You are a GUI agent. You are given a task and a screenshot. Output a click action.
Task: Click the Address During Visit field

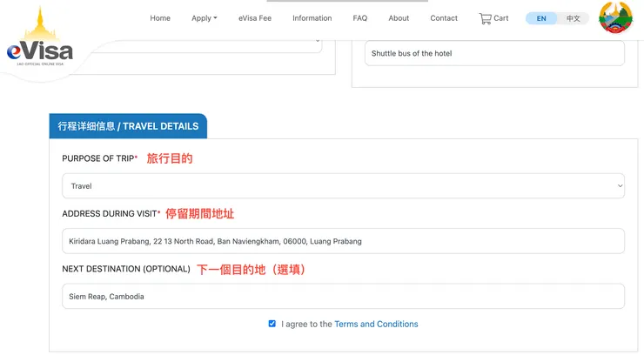[344, 241]
